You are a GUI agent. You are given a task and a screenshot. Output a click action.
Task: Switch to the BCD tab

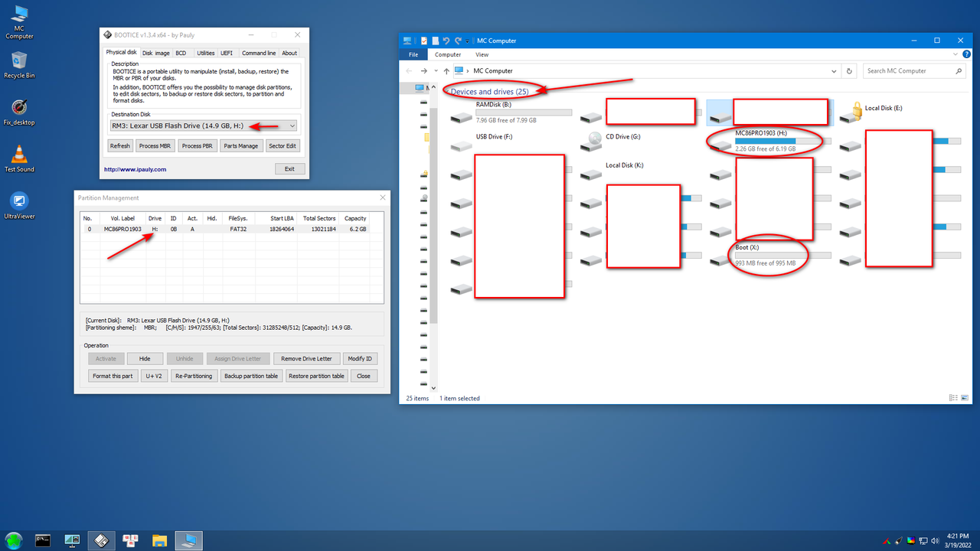coord(181,53)
